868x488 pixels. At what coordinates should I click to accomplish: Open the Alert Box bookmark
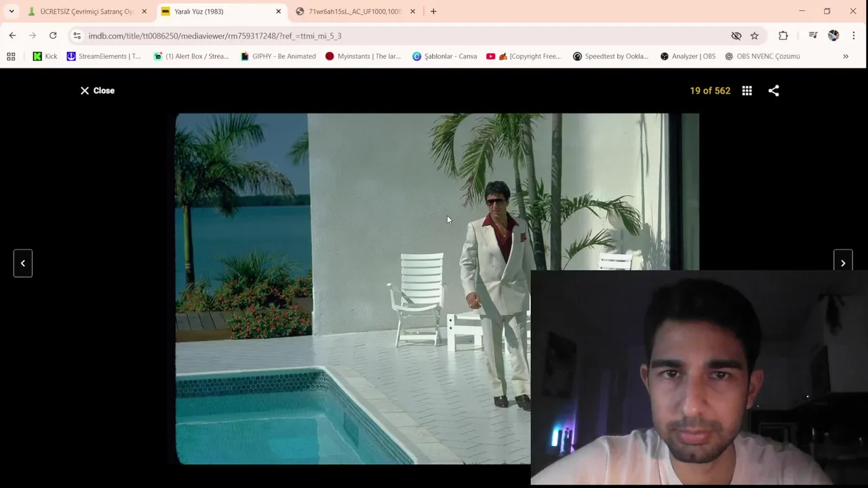pyautogui.click(x=191, y=56)
